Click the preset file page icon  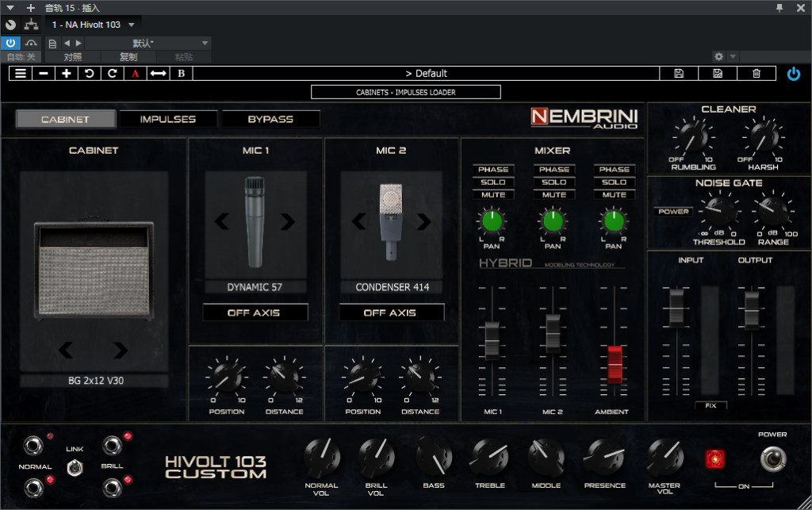52,44
